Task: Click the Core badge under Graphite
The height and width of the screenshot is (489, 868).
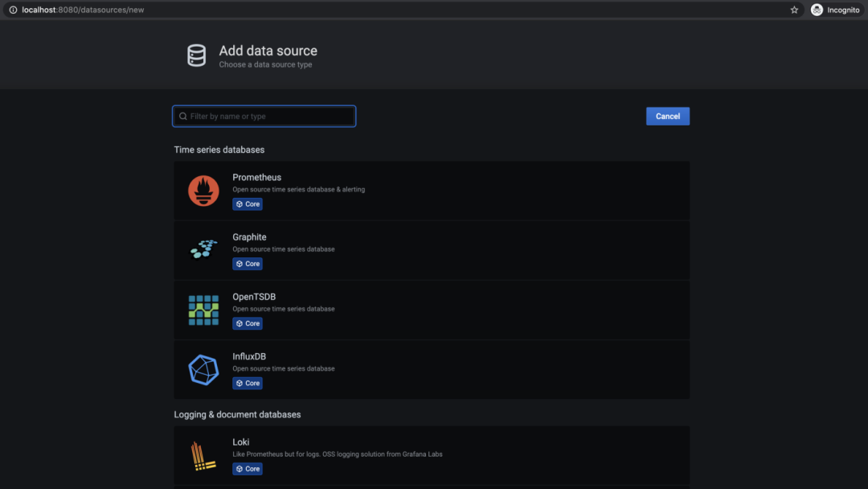Action: tap(248, 264)
